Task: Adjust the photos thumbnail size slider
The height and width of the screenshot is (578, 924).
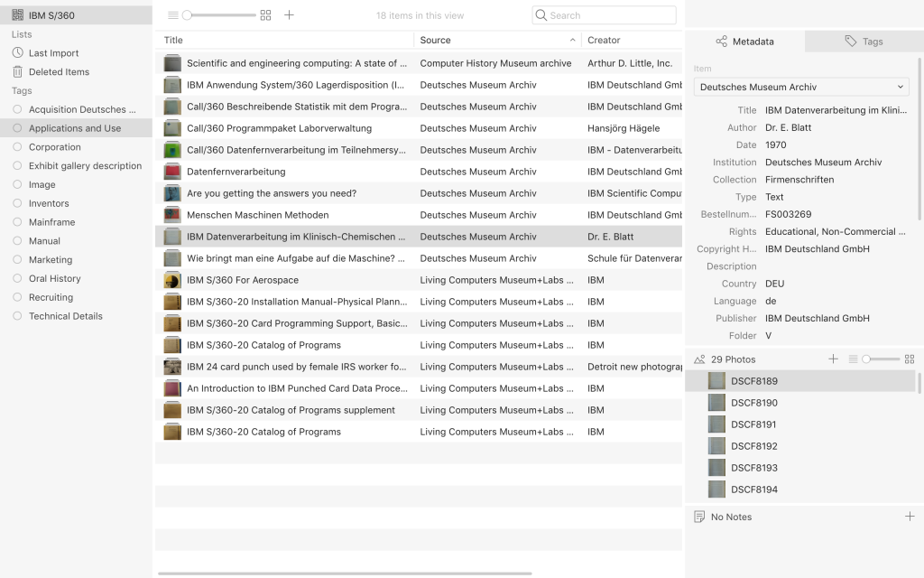Action: point(881,359)
